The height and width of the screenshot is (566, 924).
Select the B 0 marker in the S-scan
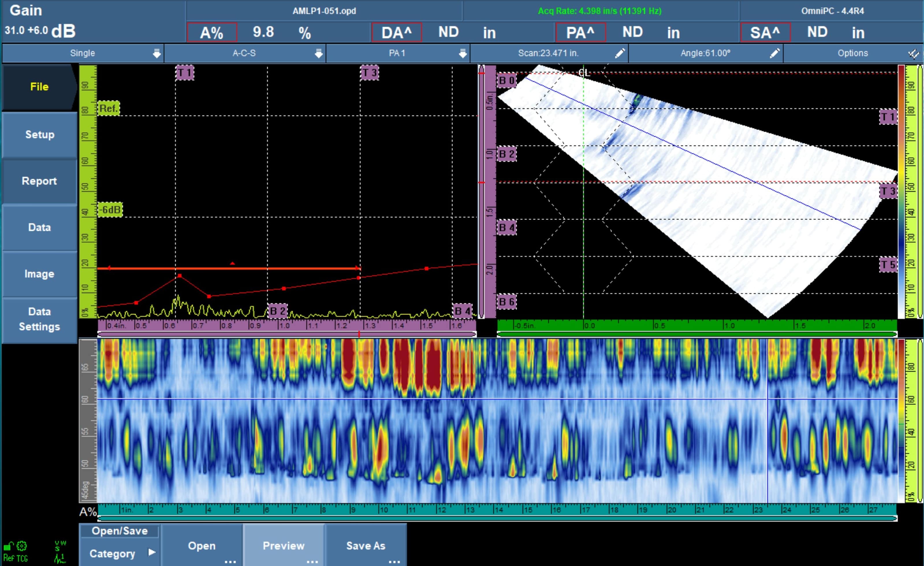pyautogui.click(x=506, y=80)
